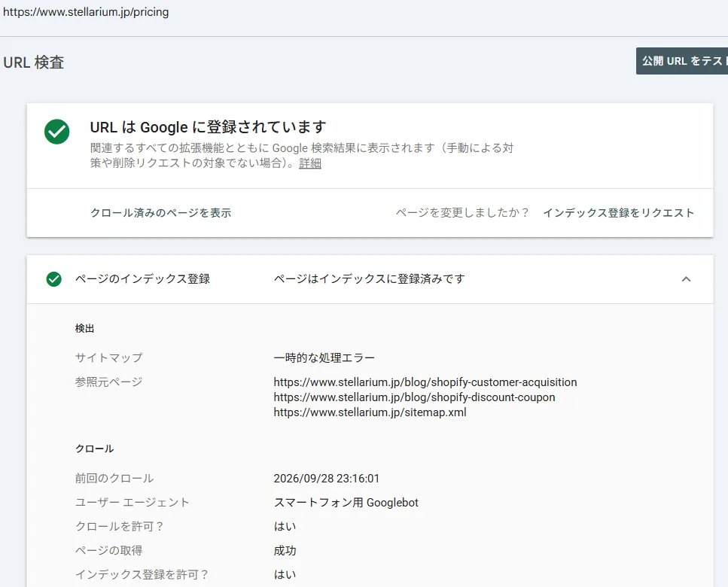Click the ページの取得 label
Viewport: 728px width, 587px height.
click(x=108, y=550)
